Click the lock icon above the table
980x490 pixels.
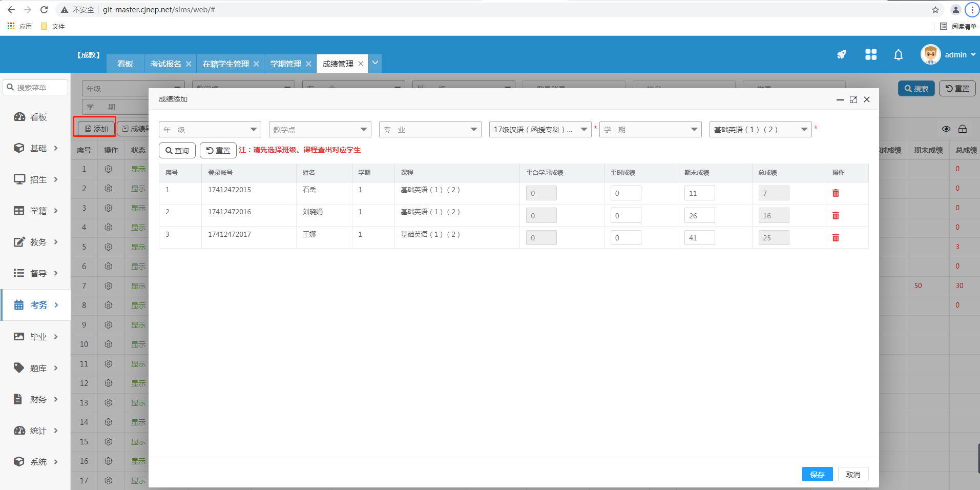pyautogui.click(x=963, y=129)
